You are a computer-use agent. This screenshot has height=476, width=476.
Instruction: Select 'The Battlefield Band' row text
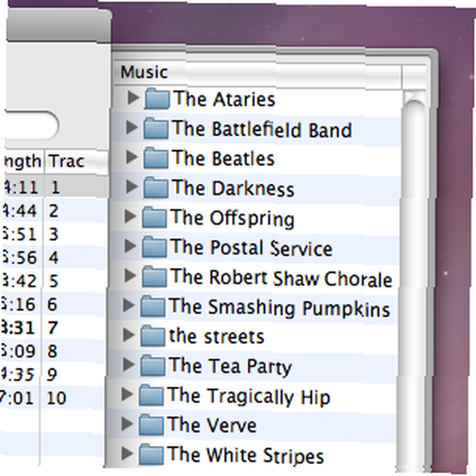coord(262,129)
